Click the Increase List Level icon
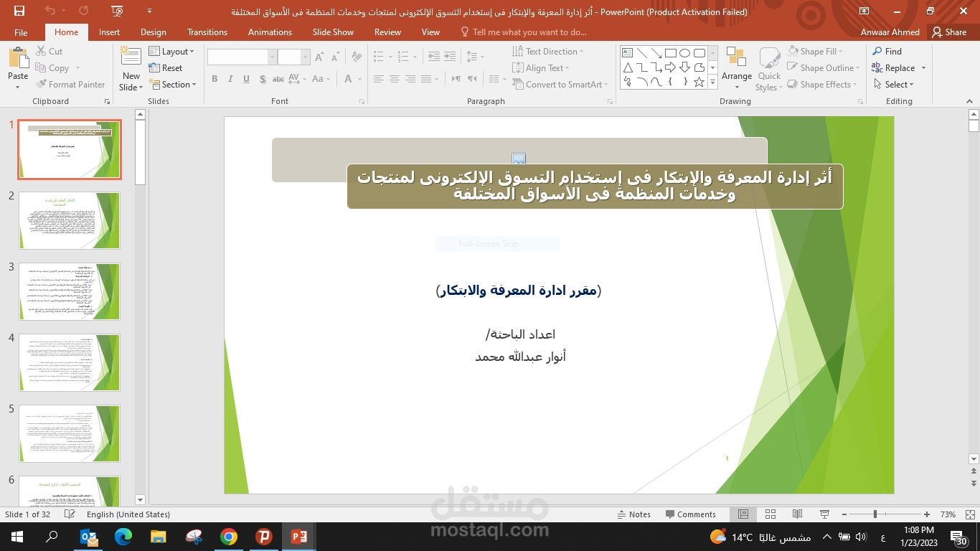This screenshot has height=551, width=980. tap(450, 56)
